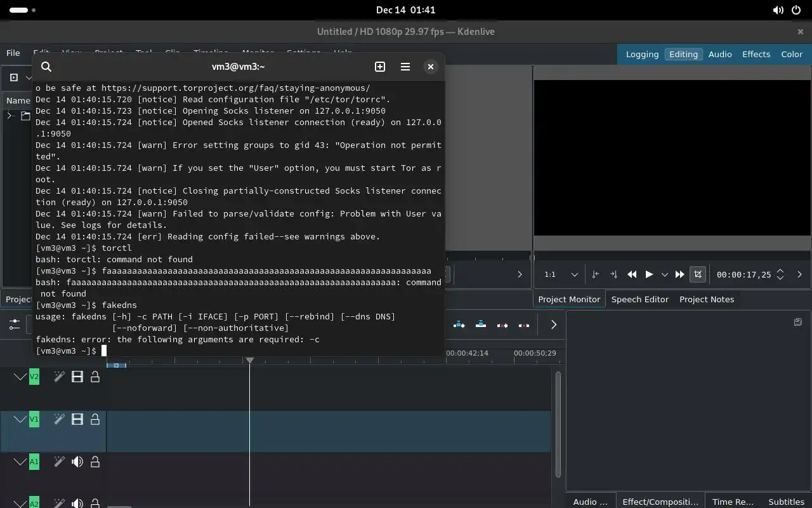The image size is (812, 508).
Task: Hide video on the V1 track
Action: pyautogui.click(x=77, y=419)
